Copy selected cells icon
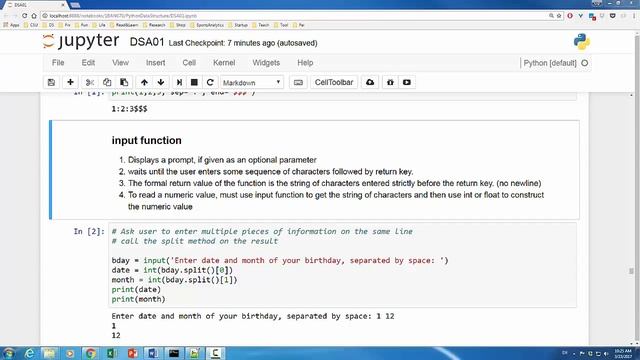 [107, 82]
